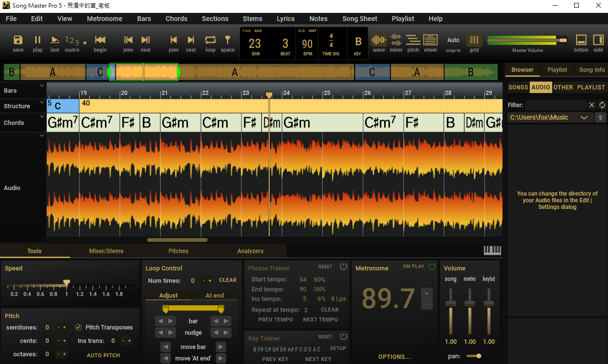Click SETUP in Key Trainer
Screen dimensions: 608x364
(338, 348)
